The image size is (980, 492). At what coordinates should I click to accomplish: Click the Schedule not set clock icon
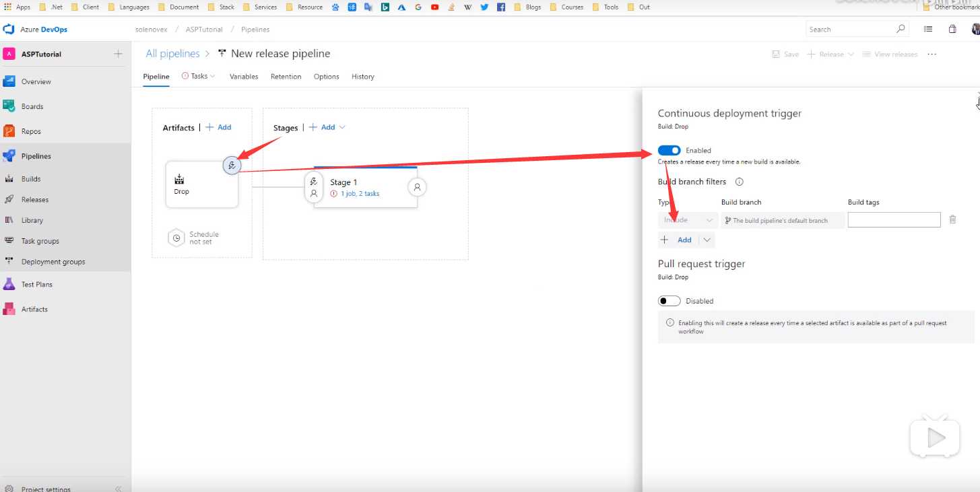coord(176,238)
